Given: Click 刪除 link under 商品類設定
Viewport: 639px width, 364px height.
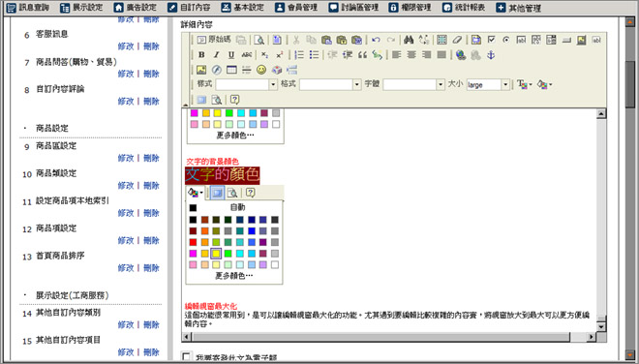Looking at the screenshot, I should point(151,186).
